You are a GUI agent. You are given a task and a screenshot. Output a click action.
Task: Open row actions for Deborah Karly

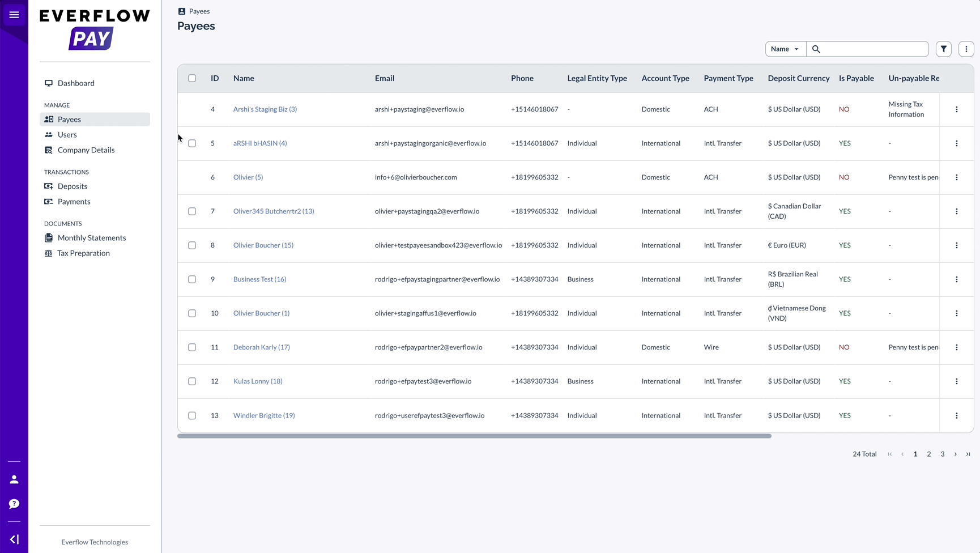point(957,347)
